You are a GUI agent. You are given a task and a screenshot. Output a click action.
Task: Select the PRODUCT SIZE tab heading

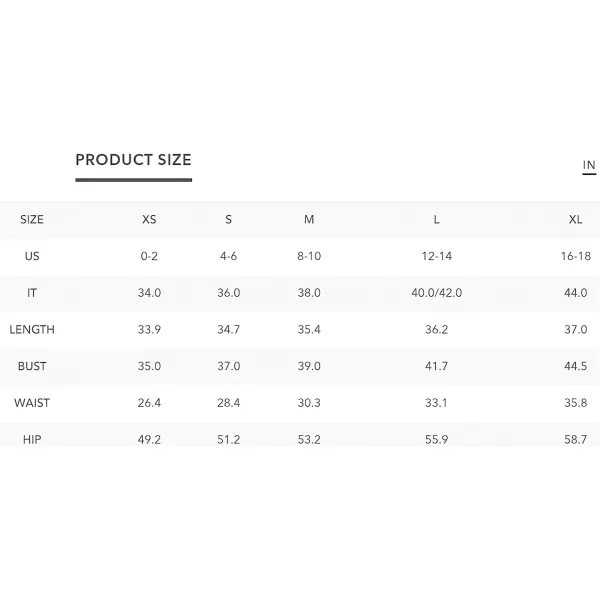(134, 160)
